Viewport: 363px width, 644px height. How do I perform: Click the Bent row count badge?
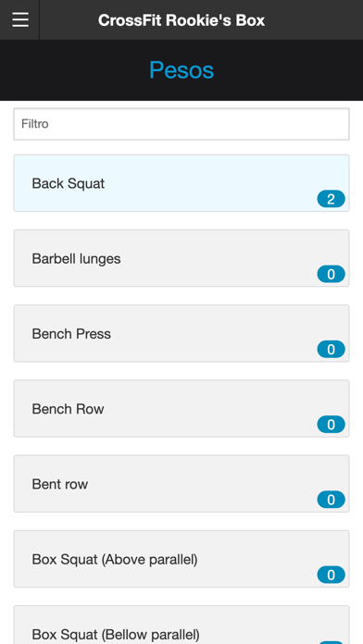(x=331, y=500)
